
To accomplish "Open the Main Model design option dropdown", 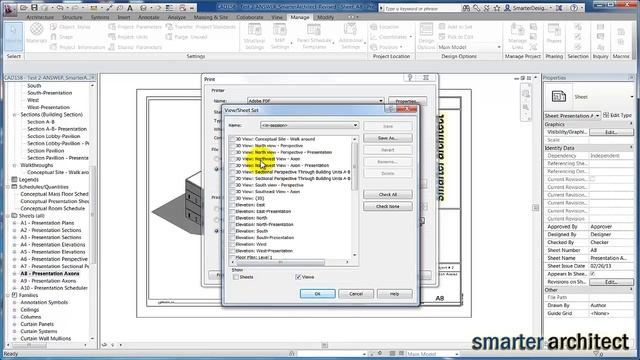I will [x=499, y=47].
